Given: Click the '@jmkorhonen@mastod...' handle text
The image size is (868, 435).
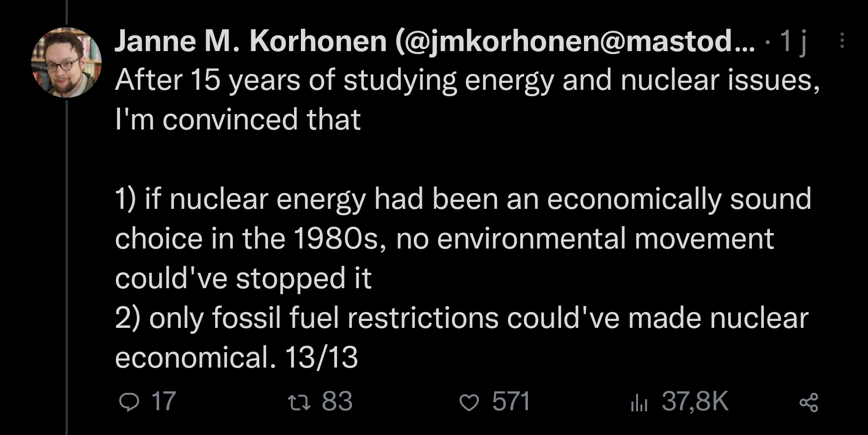Looking at the screenshot, I should [575, 41].
